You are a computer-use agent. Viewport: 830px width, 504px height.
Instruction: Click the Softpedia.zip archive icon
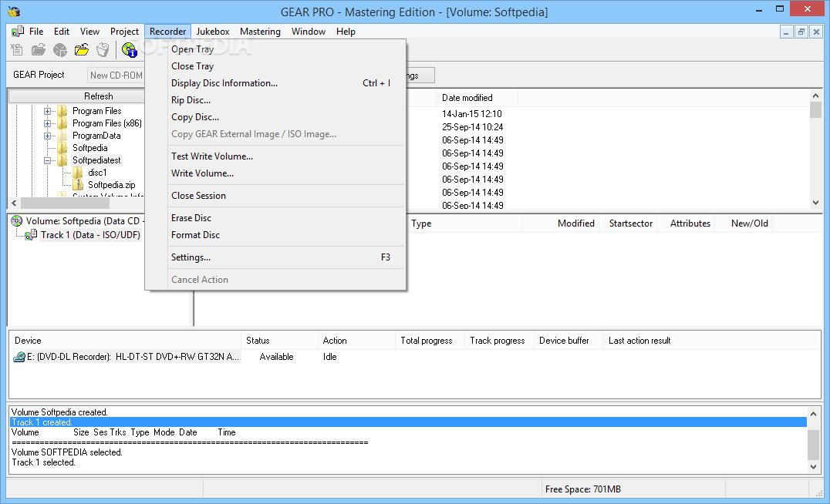(x=78, y=185)
